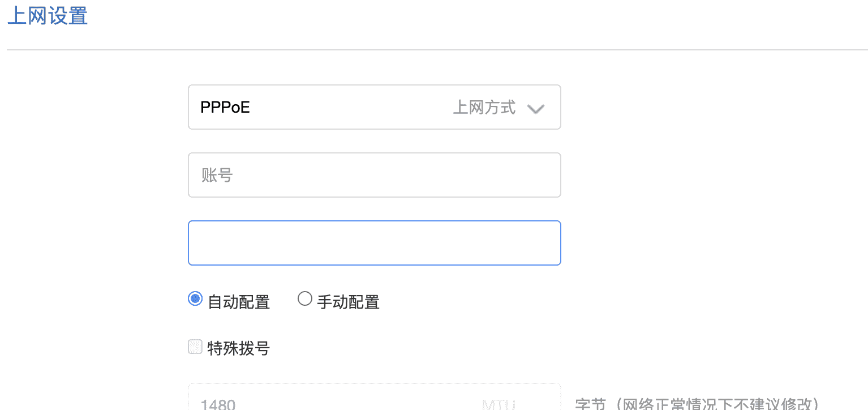This screenshot has width=868, height=410.
Task: Click the 上网设置 page heading
Action: 48,16
